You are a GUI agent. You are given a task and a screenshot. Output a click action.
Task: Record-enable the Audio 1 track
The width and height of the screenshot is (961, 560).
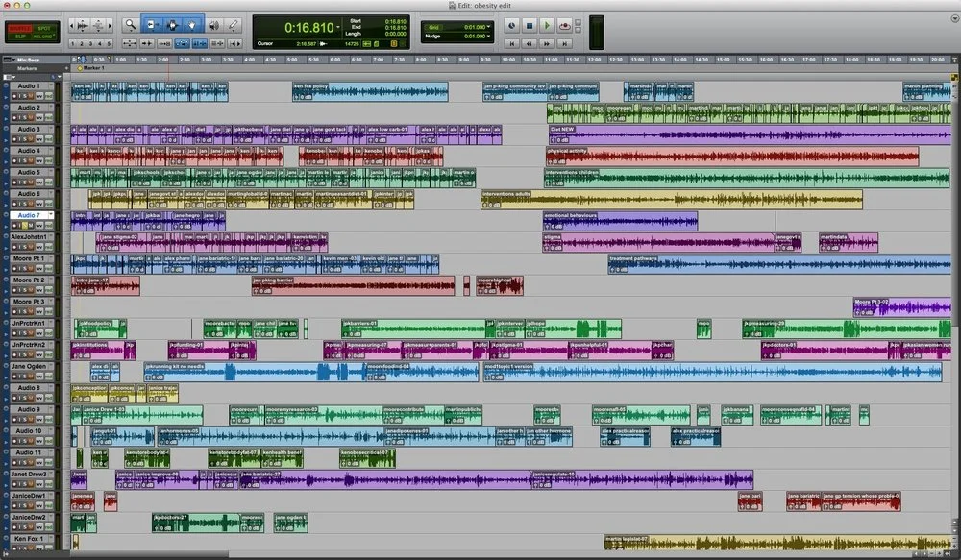(14, 96)
